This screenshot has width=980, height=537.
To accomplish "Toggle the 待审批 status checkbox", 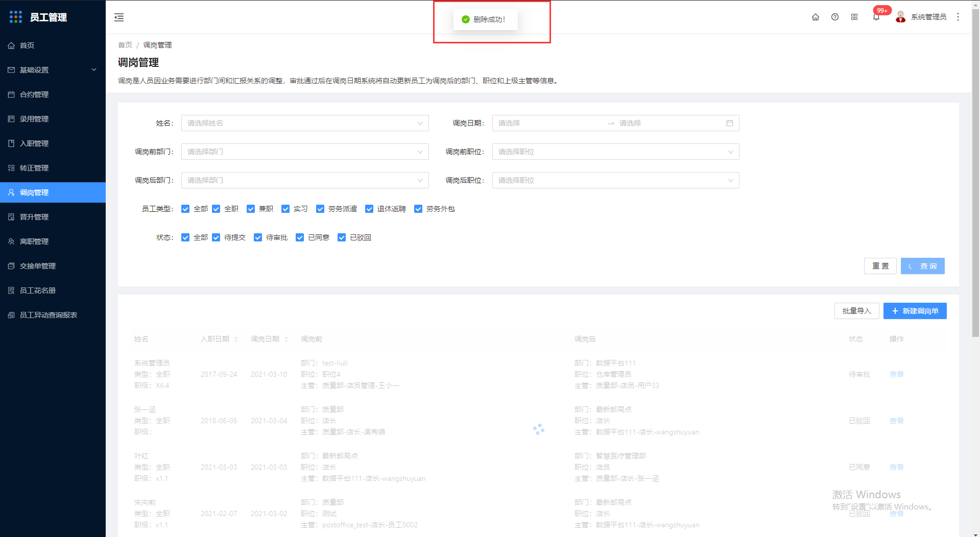I will click(x=258, y=237).
